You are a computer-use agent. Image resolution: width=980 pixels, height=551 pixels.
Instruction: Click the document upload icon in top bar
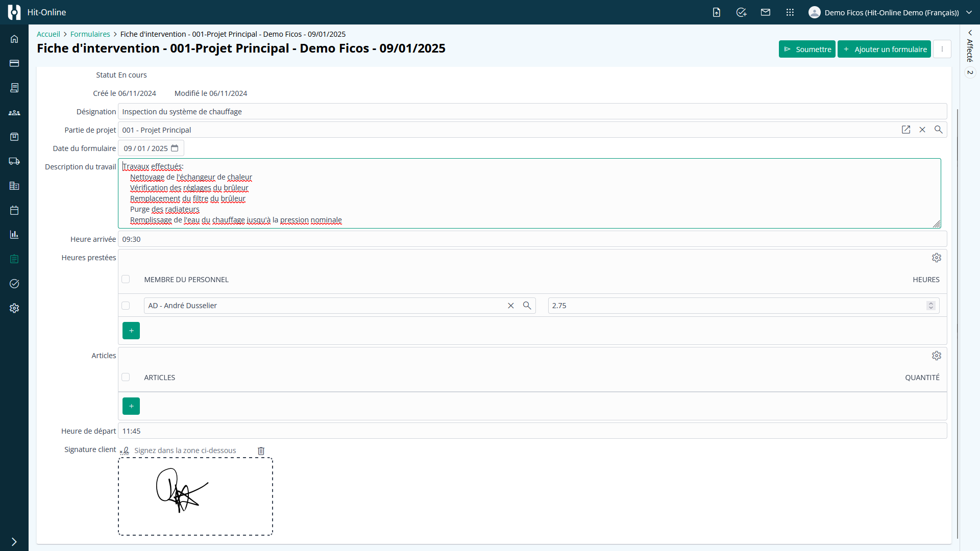tap(717, 12)
